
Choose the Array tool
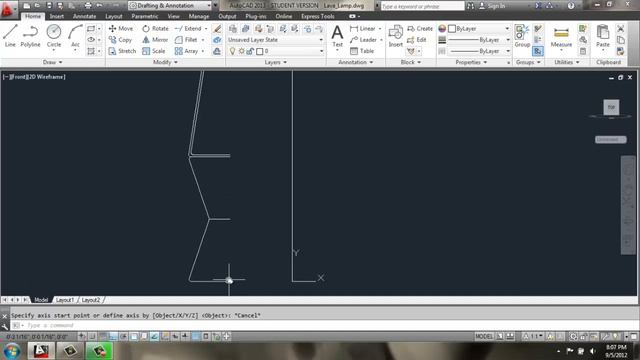coord(187,51)
